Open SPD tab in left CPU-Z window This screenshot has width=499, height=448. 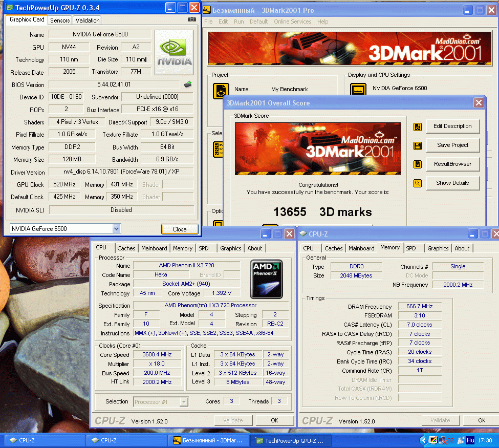pyautogui.click(x=204, y=248)
